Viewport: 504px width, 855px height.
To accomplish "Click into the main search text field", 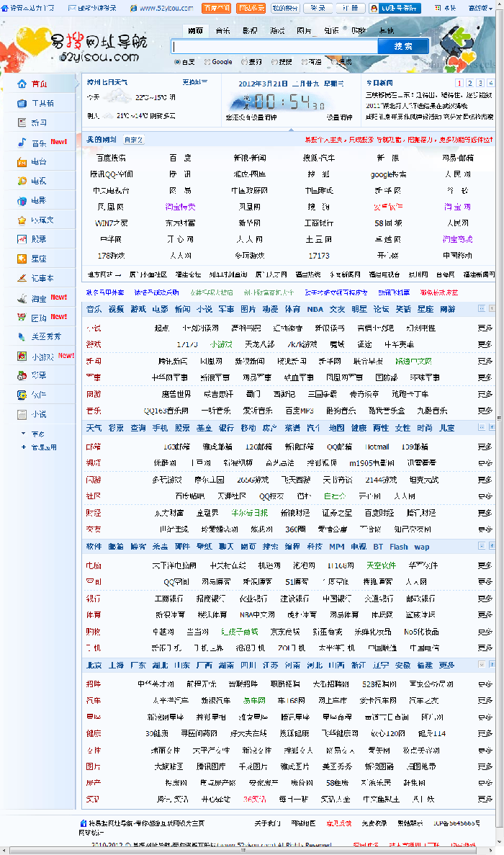I will pyautogui.click(x=274, y=46).
